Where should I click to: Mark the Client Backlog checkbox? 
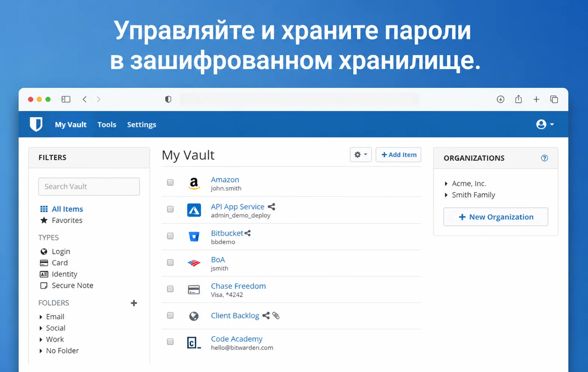pyautogui.click(x=171, y=315)
